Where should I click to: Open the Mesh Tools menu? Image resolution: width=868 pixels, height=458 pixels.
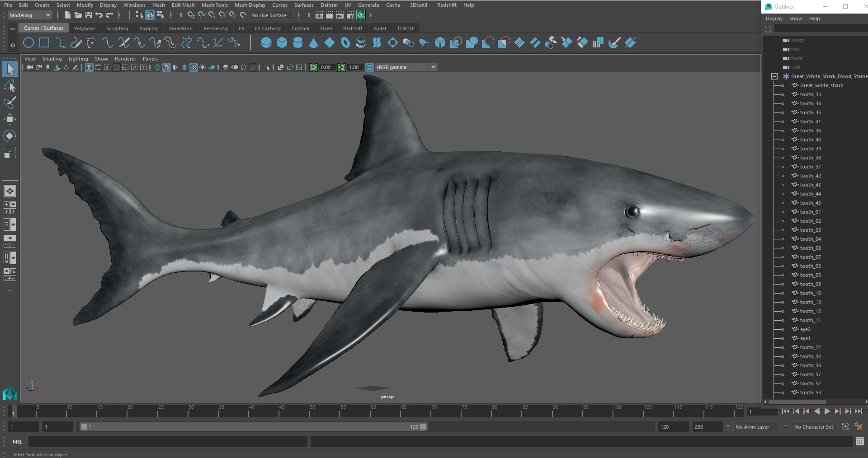pos(214,5)
